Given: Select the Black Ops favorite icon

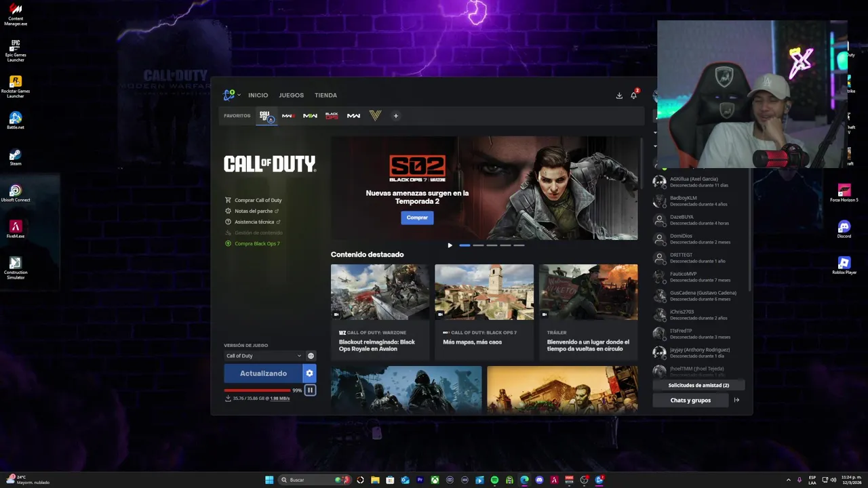Looking at the screenshot, I should click(x=332, y=116).
